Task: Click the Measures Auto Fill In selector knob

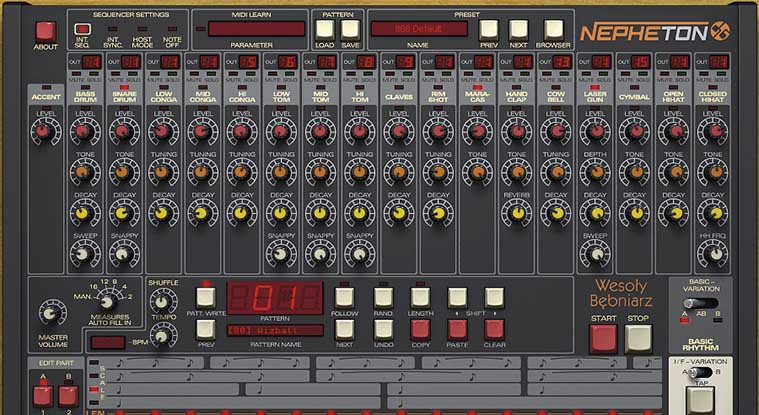Action: click(107, 303)
